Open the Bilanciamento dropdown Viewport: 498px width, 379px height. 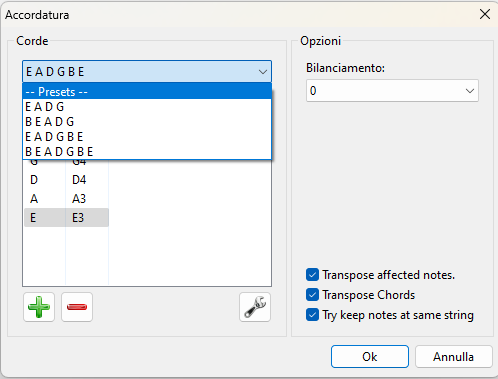pyautogui.click(x=392, y=91)
